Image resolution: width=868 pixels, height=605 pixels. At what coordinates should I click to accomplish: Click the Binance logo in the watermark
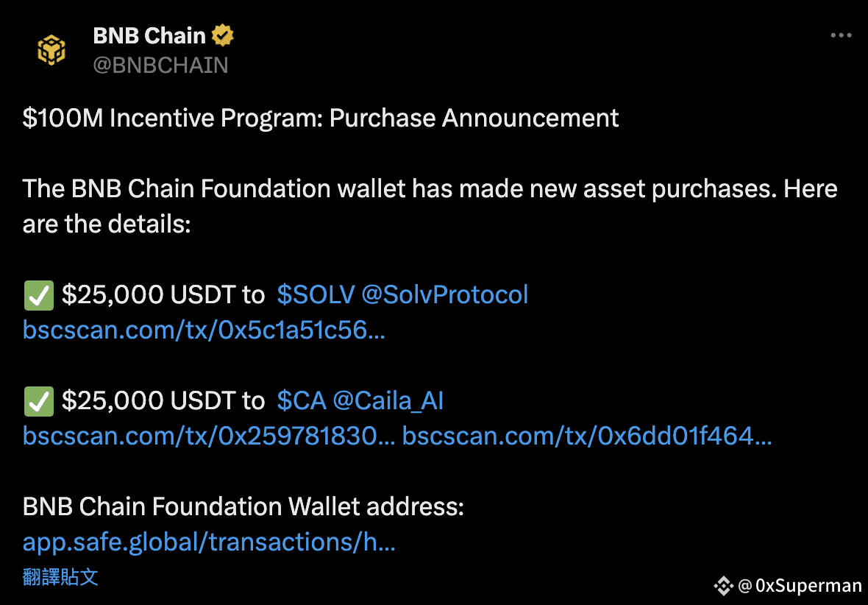click(723, 586)
